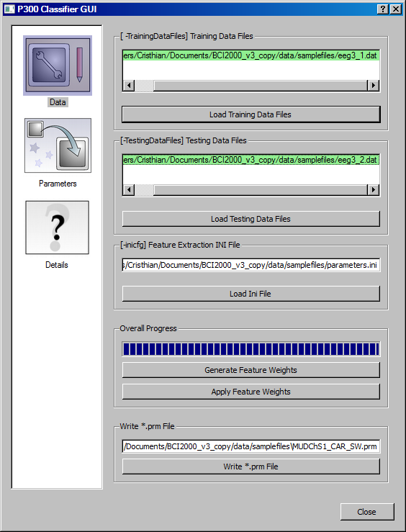406x532 pixels.
Task: Click the Close button at bottom
Action: tap(367, 512)
